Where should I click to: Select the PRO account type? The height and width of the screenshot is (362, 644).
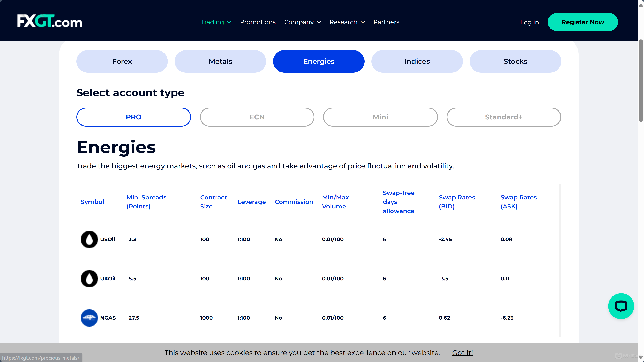134,117
